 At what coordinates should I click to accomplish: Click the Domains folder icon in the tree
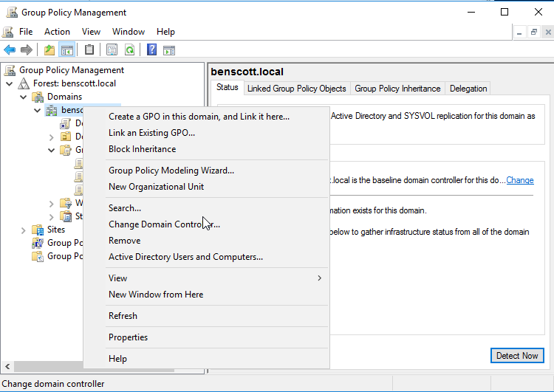38,97
